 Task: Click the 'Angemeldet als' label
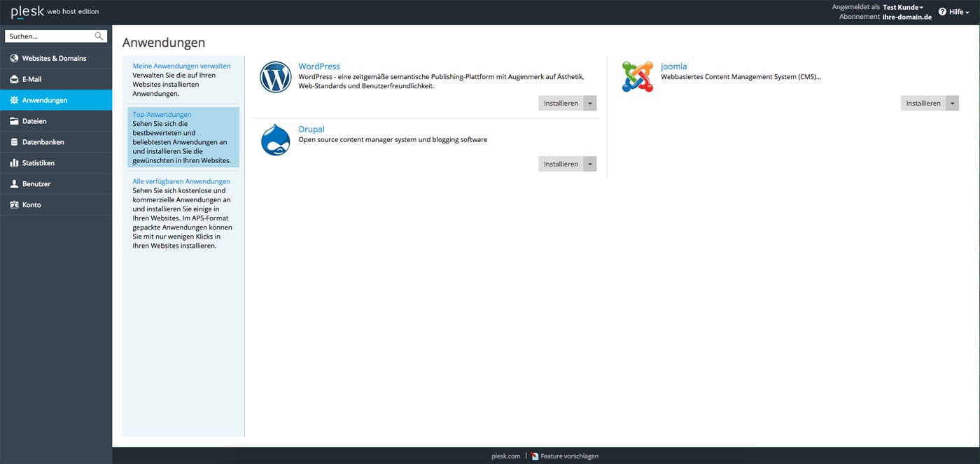coord(855,7)
